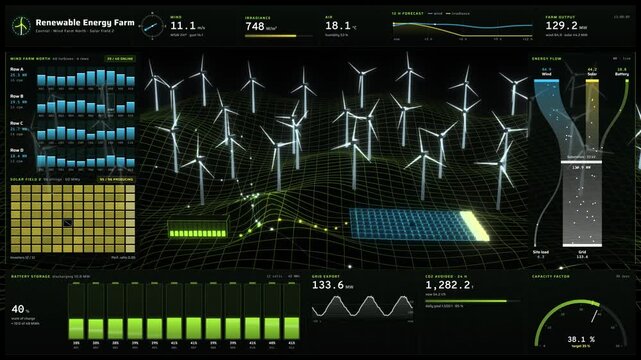Screen dimensions: 641x360
Task: Click the 1,282.2 t CO2 avoided value
Action: tap(449, 285)
